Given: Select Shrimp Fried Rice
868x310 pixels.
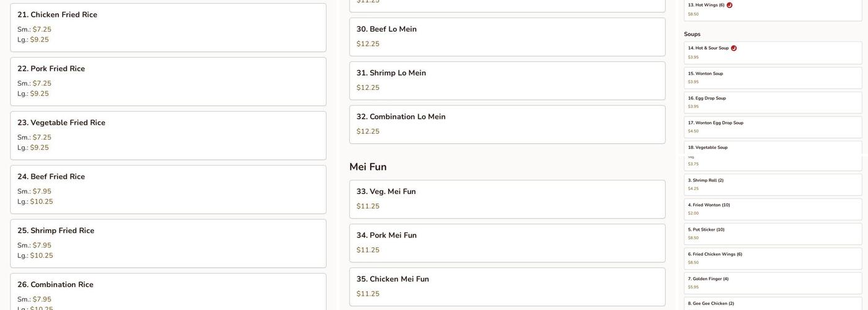Looking at the screenshot, I should click(x=168, y=243).
